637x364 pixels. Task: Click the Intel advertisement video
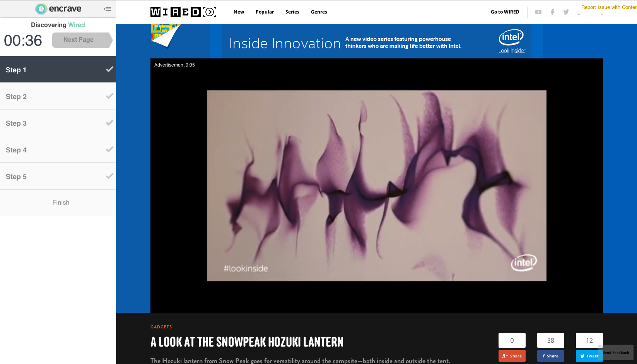[x=376, y=186]
